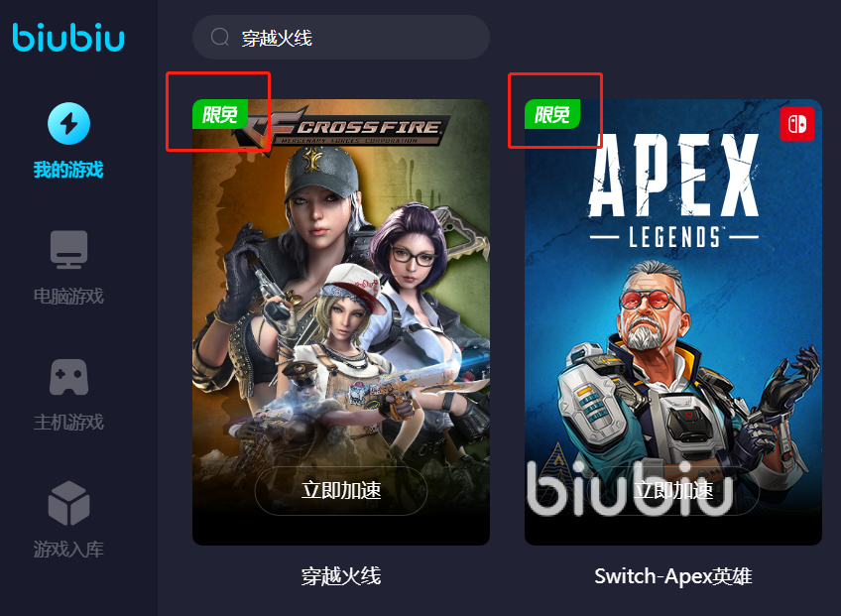
Task: Open the 主机游戏 gamepad icon
Action: (68, 377)
